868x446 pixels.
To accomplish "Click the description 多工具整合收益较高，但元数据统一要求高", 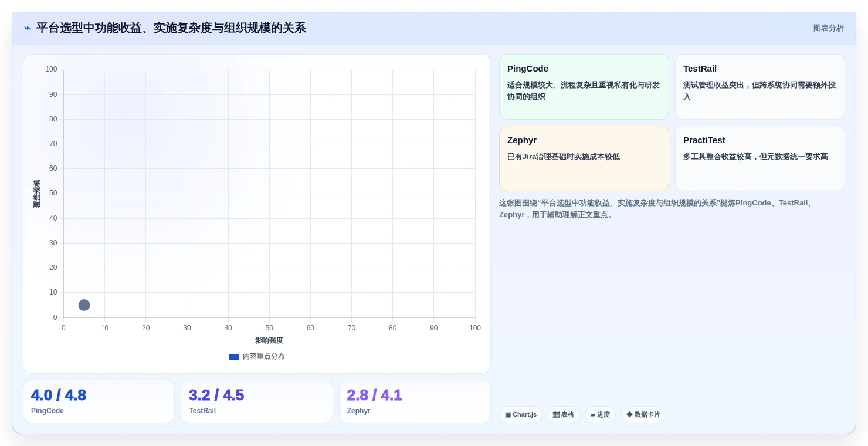I will pos(755,157).
